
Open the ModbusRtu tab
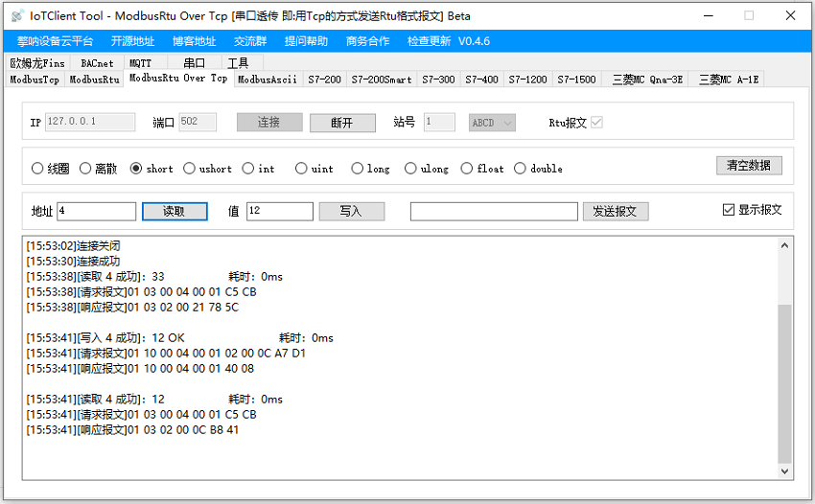[95, 80]
